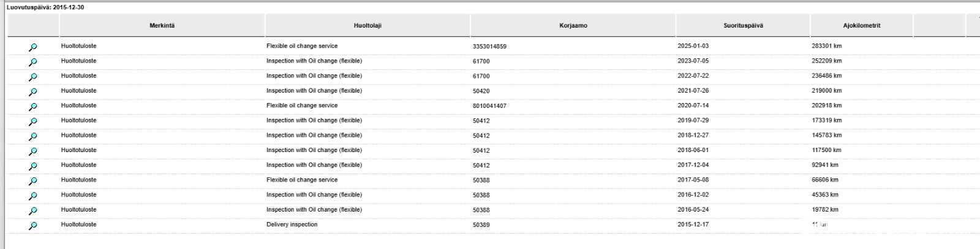This screenshot has width=980, height=249.
Task: Open magnifier for 219000 km service row
Action: pyautogui.click(x=33, y=91)
